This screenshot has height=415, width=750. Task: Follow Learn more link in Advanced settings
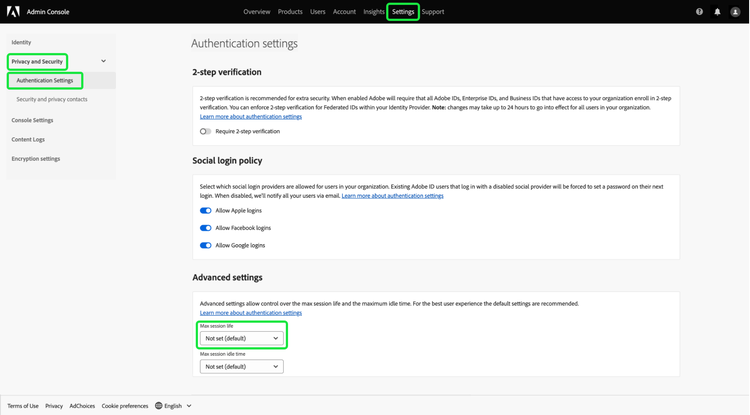click(x=251, y=313)
